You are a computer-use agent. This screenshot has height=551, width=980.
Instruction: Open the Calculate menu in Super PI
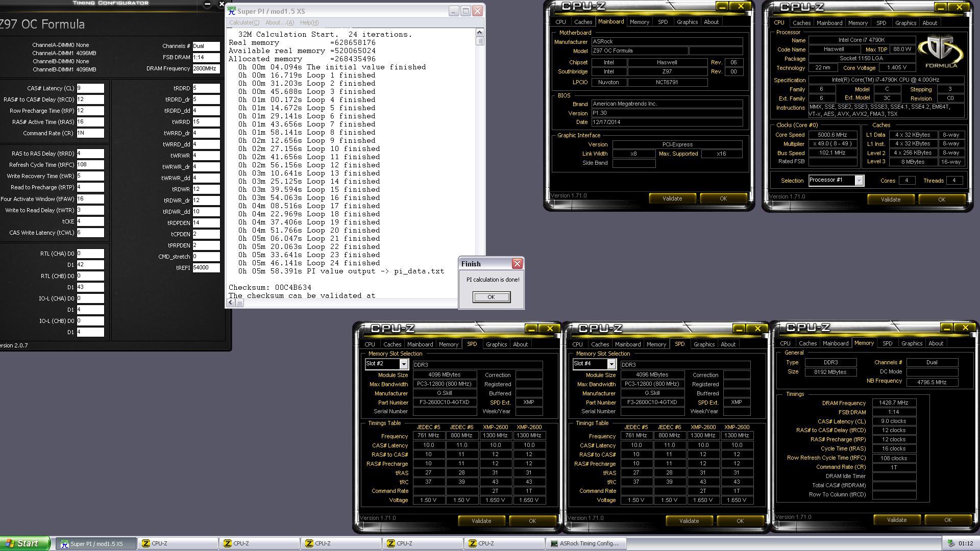[244, 22]
